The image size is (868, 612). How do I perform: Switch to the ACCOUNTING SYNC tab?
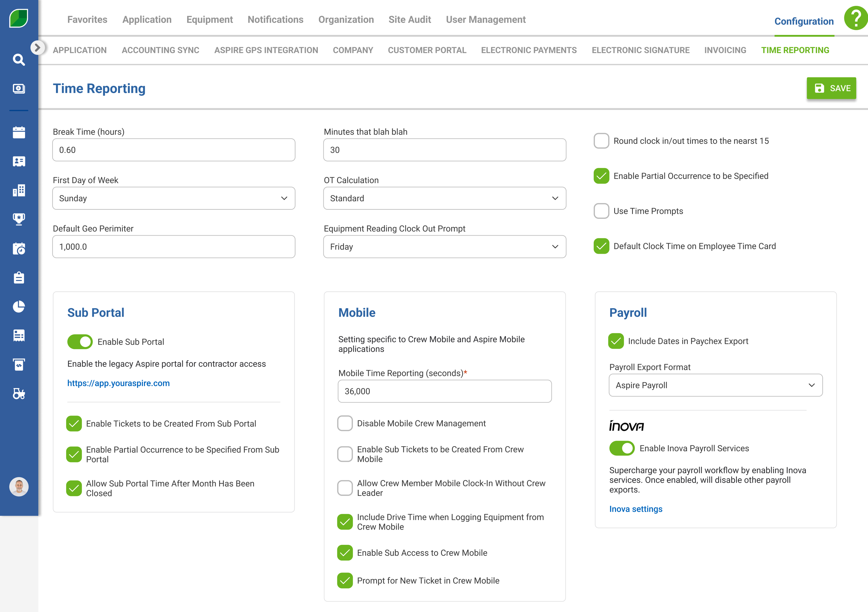tap(161, 50)
